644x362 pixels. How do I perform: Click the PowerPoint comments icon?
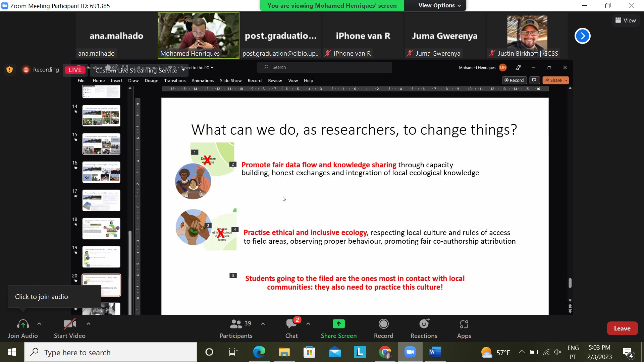534,80
